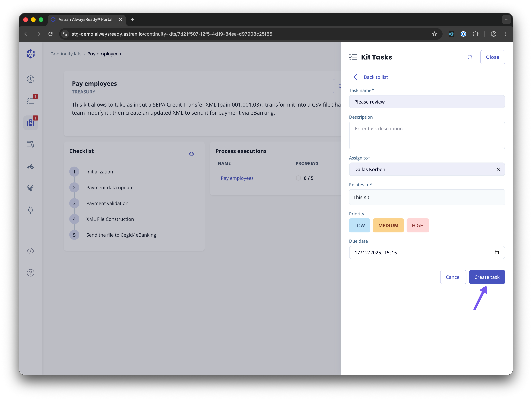Image resolution: width=532 pixels, height=400 pixels.
Task: Open the due date calendar picker
Action: point(497,252)
